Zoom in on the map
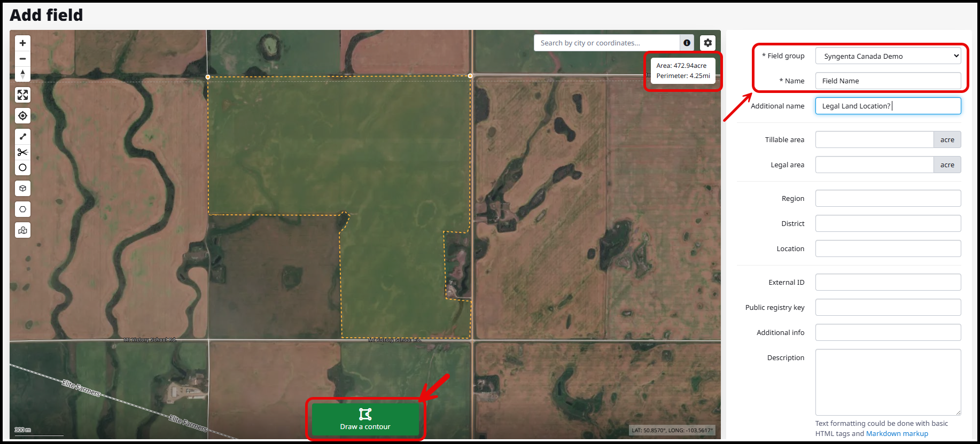The height and width of the screenshot is (444, 980). [22, 43]
